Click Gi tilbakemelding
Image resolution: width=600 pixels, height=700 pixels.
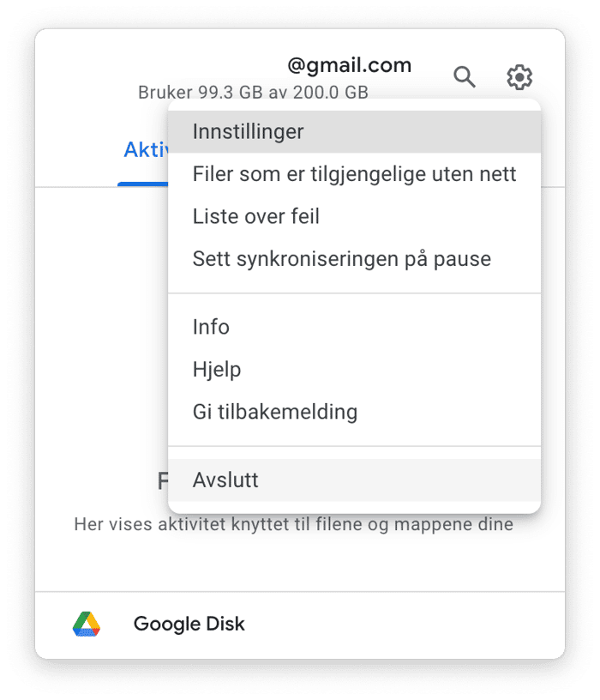[354, 412]
